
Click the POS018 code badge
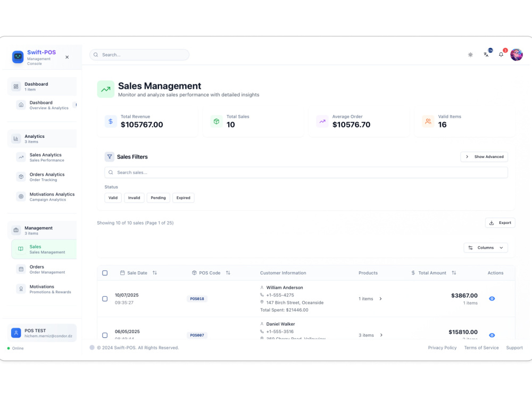click(x=197, y=299)
